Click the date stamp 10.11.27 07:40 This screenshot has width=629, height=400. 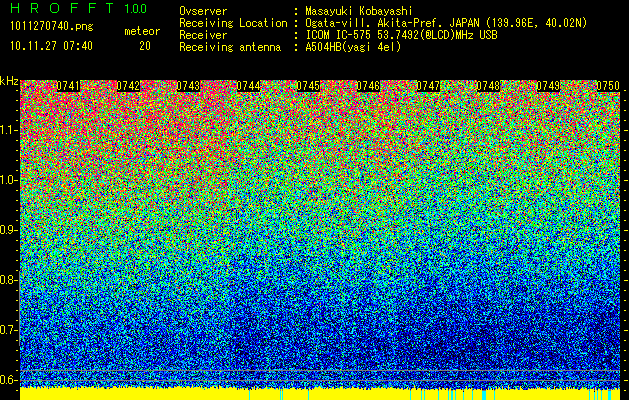(51, 46)
